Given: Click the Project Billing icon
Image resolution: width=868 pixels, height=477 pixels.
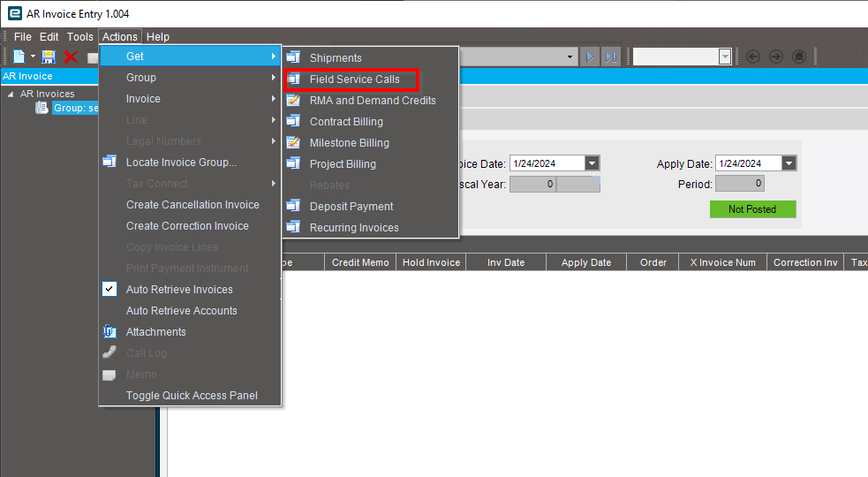Looking at the screenshot, I should click(293, 163).
